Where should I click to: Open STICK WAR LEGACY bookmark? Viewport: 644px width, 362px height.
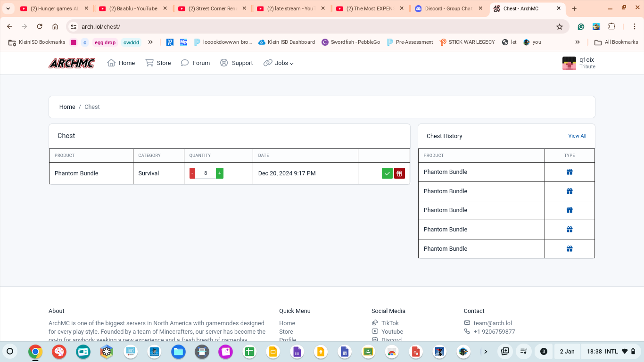pos(467,42)
